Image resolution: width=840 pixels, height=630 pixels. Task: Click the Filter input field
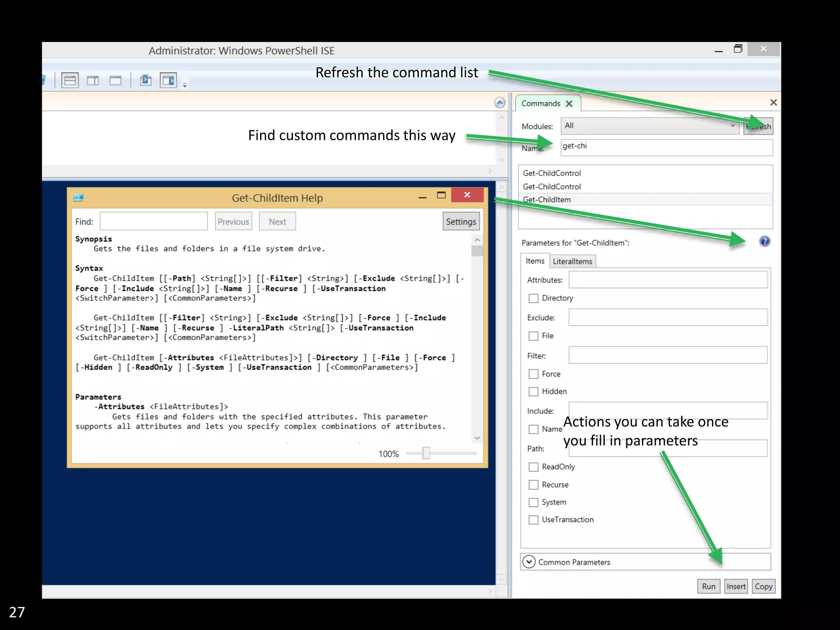point(668,355)
